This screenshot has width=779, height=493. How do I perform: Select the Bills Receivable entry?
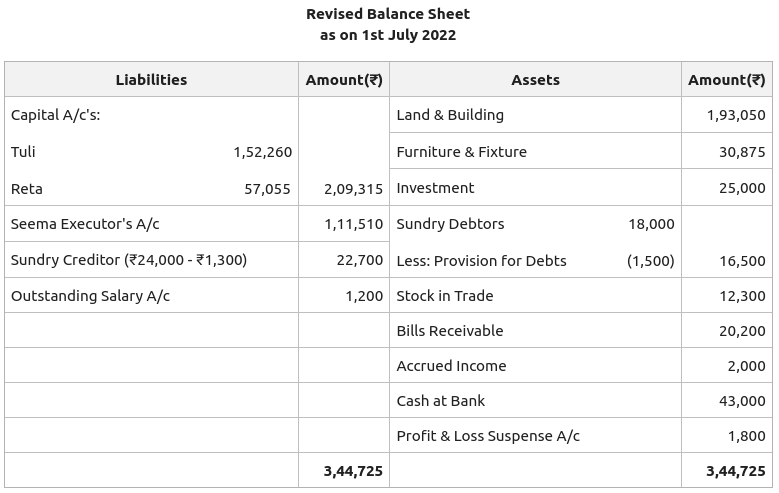449,331
